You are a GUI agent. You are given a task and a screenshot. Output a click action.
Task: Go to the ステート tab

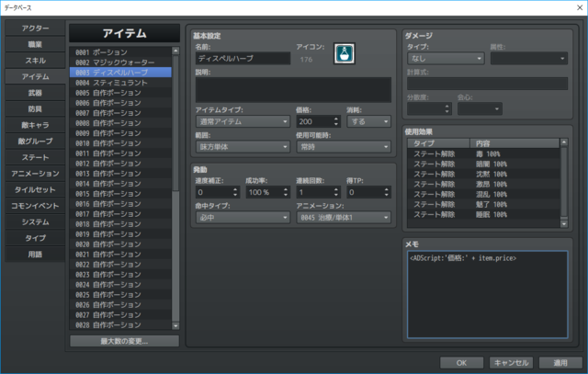(35, 157)
